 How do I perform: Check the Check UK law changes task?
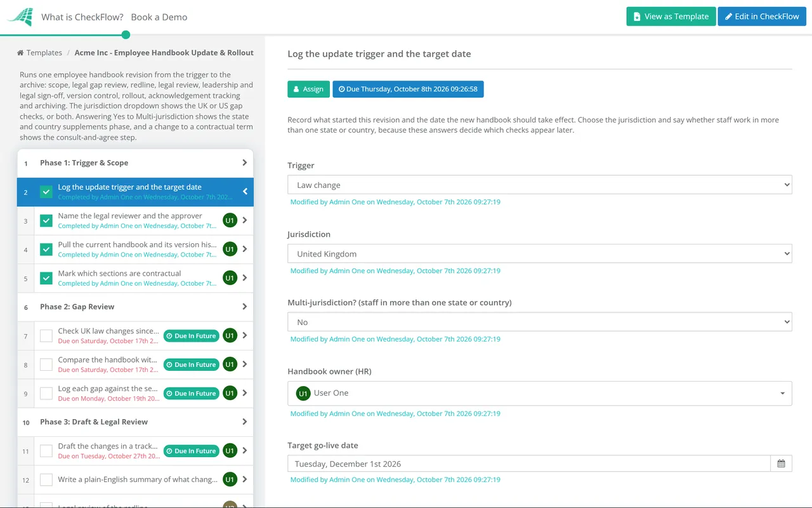point(46,336)
